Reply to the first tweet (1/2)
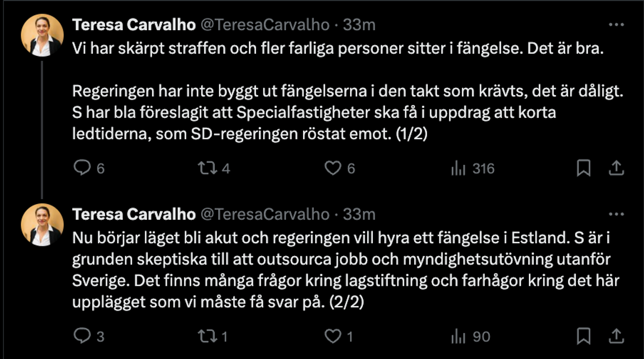The width and height of the screenshot is (644, 359). click(x=82, y=168)
